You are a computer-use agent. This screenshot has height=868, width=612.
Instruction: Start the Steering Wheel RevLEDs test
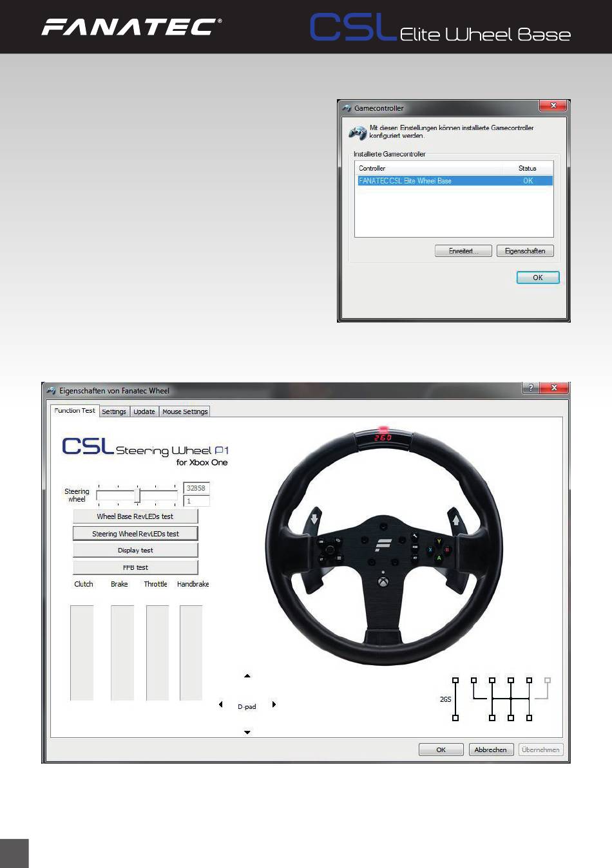pos(135,534)
